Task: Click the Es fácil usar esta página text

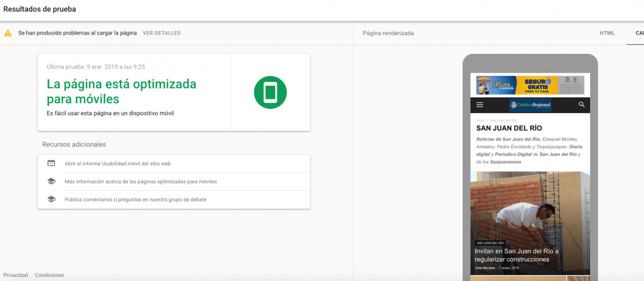Action: [111, 113]
